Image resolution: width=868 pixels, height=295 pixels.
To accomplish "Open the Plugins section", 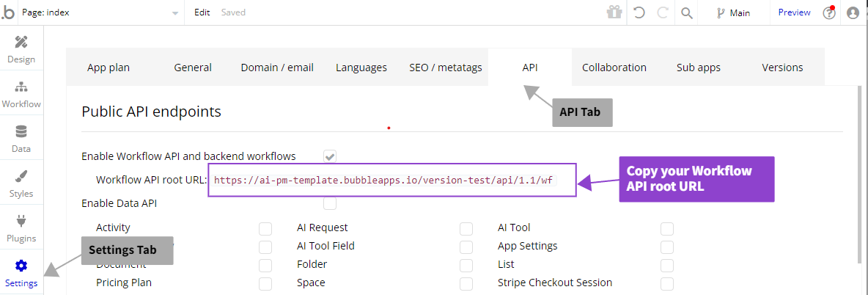I will (21, 228).
